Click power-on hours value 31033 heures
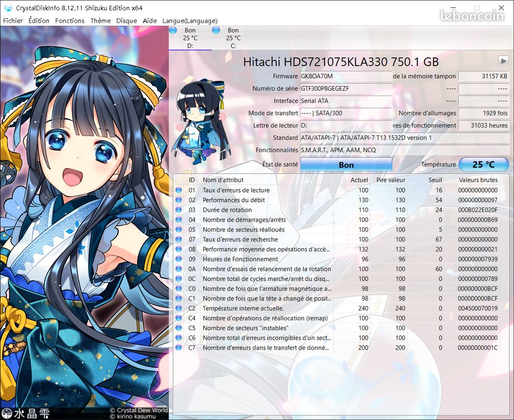514x420 pixels. point(484,125)
